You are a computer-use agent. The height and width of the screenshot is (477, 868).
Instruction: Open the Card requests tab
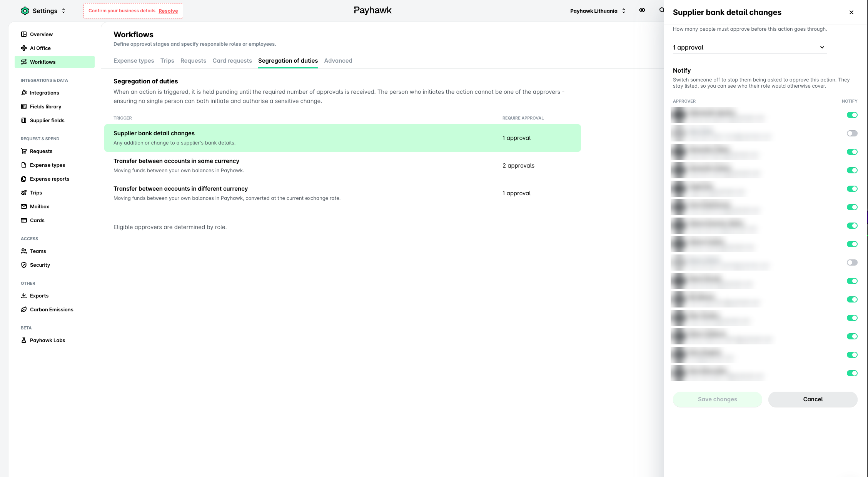tap(232, 61)
